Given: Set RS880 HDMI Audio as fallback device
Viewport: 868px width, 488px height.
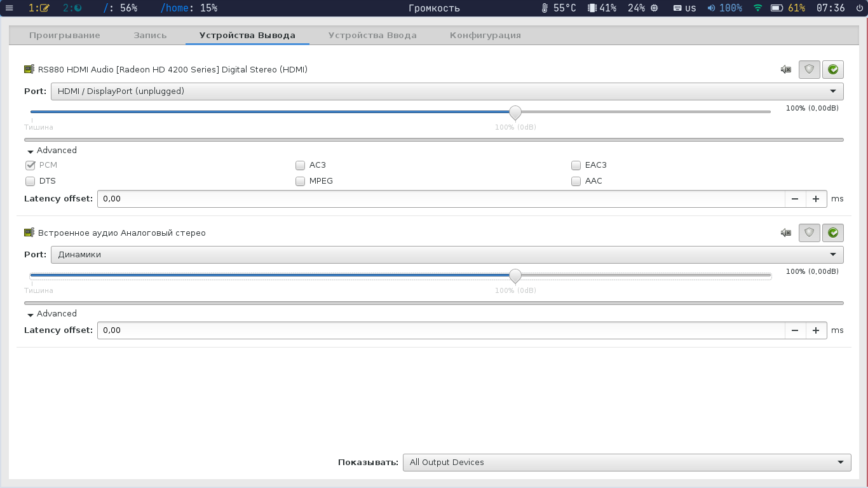Looking at the screenshot, I should coord(833,69).
